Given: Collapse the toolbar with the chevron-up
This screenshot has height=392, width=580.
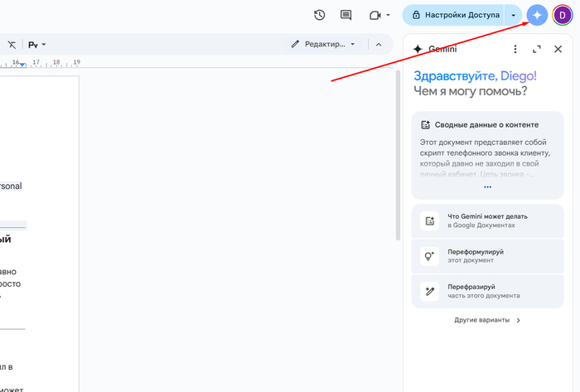Looking at the screenshot, I should coord(379,45).
